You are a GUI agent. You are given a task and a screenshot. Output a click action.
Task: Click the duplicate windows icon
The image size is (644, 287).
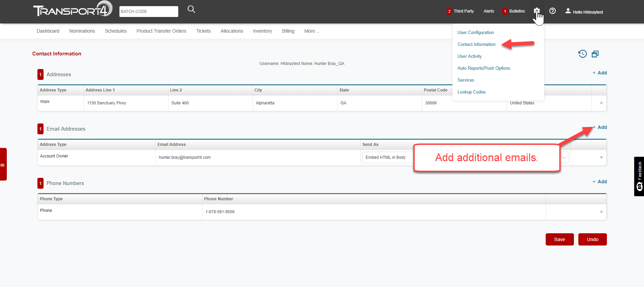(595, 54)
